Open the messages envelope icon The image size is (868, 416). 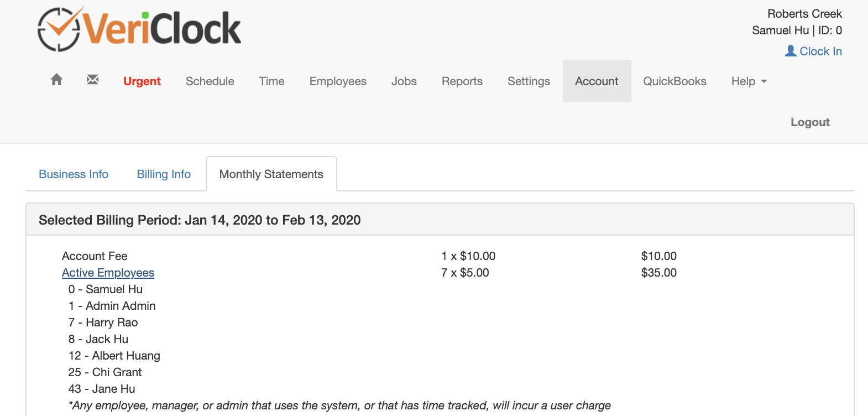pyautogui.click(x=92, y=80)
